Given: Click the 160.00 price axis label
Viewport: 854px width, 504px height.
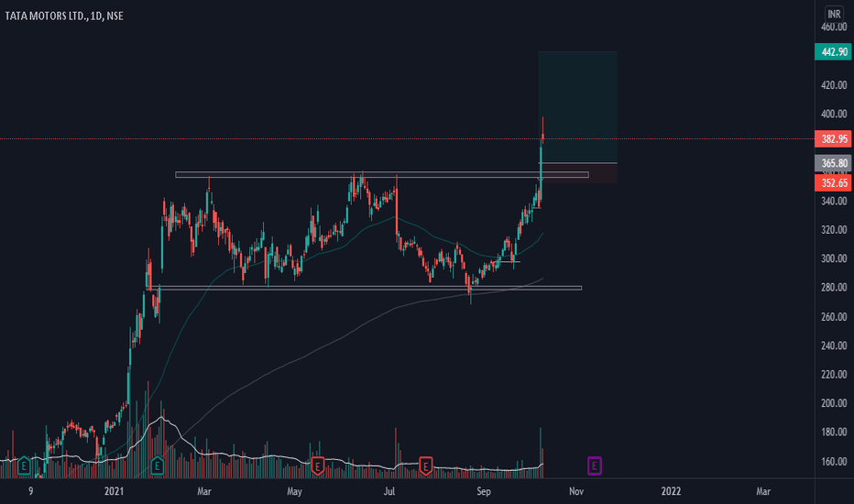Looking at the screenshot, I should click(x=834, y=462).
